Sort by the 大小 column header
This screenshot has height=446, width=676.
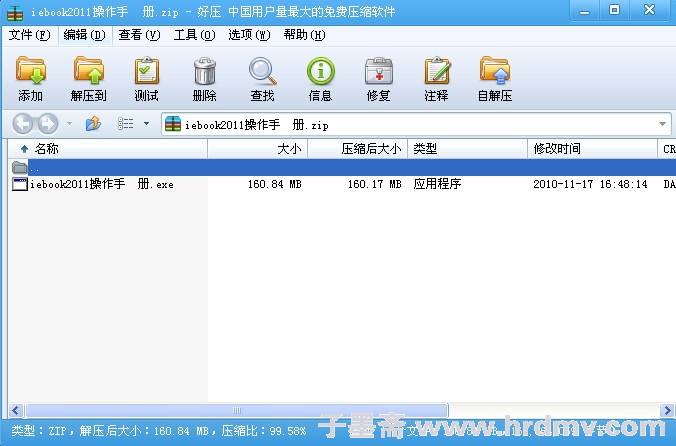pos(257,149)
